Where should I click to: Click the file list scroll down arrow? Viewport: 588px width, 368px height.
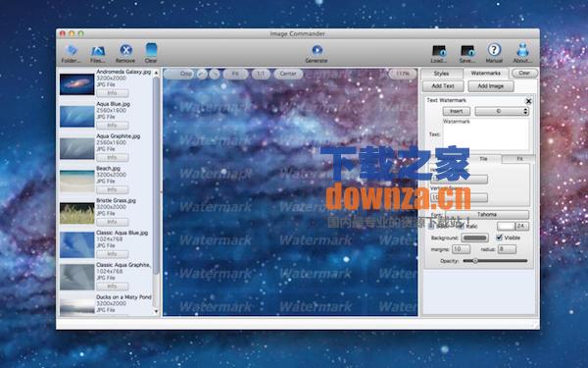tap(156, 311)
